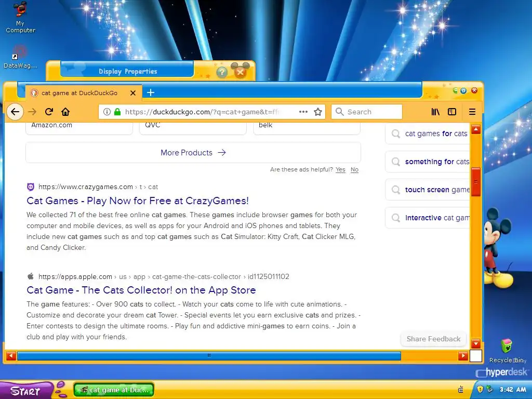The image size is (532, 399).
Task: Click the Amazon.com product card
Action: pyautogui.click(x=79, y=128)
